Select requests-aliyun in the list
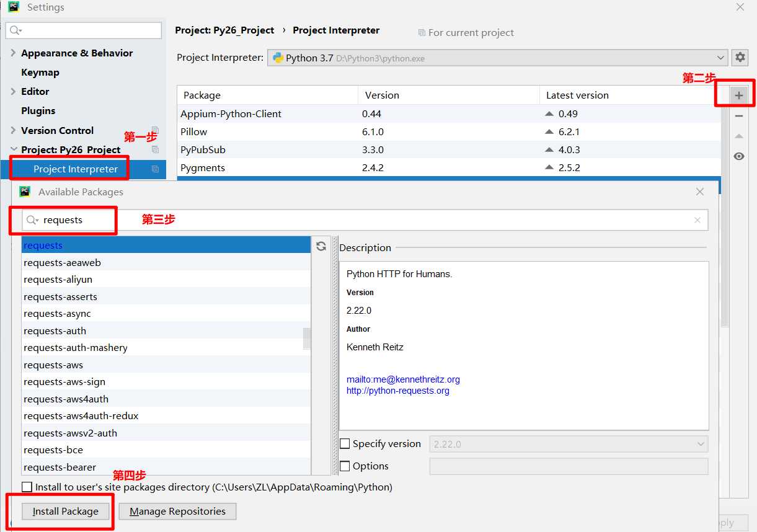This screenshot has height=532, width=757. tap(166, 280)
